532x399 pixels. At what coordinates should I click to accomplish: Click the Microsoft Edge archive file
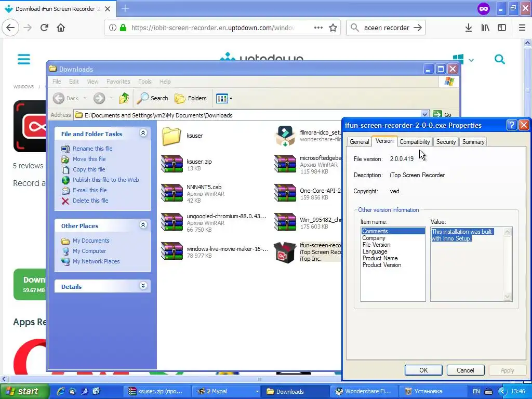(308, 165)
